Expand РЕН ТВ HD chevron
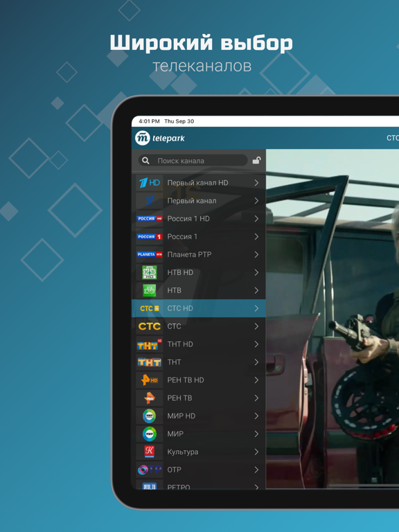399x532 pixels. (x=256, y=380)
